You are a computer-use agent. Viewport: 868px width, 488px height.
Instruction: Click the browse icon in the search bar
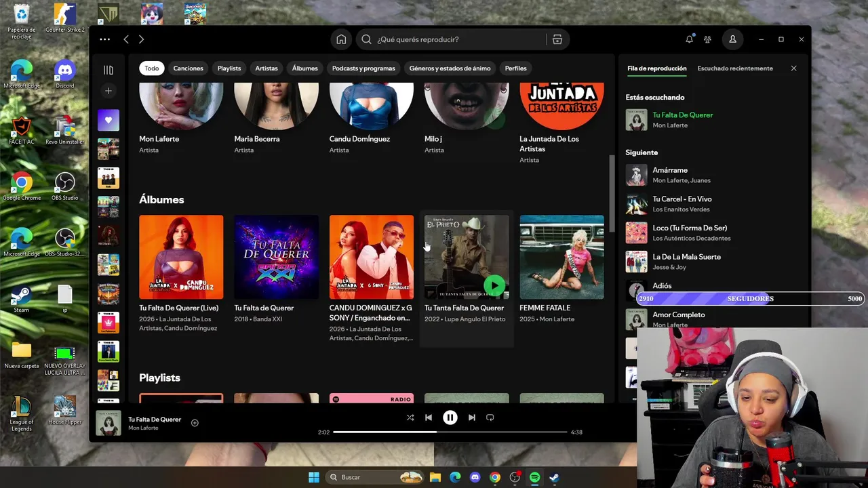tap(557, 39)
